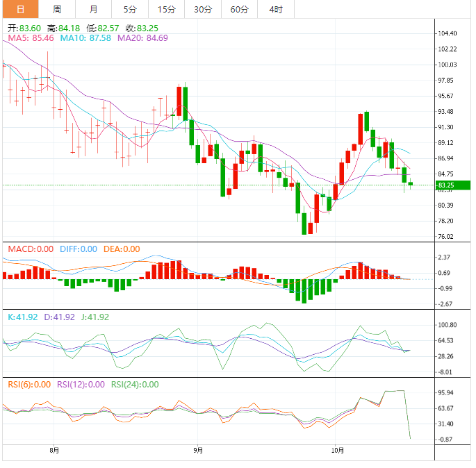Open the 4时 interval tab

click(276, 9)
